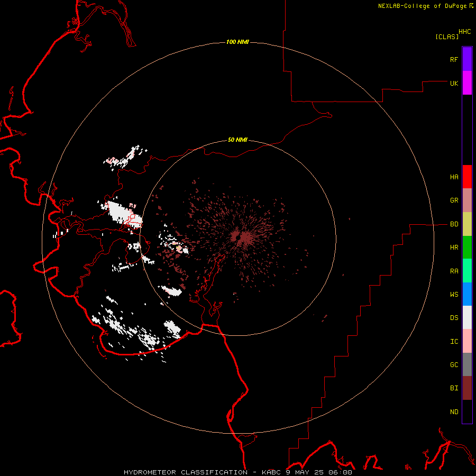Click the GC legend label
This screenshot has height=476, width=476.
point(454,365)
